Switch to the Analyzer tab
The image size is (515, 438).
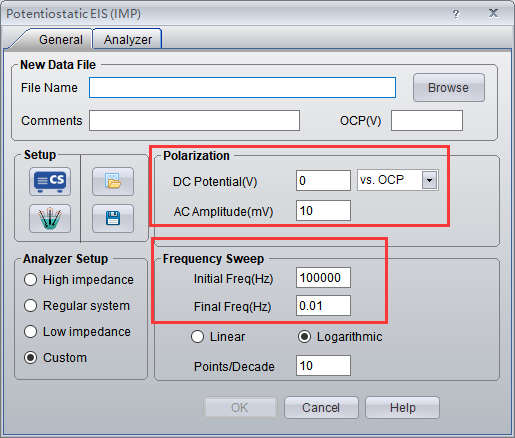pyautogui.click(x=128, y=40)
